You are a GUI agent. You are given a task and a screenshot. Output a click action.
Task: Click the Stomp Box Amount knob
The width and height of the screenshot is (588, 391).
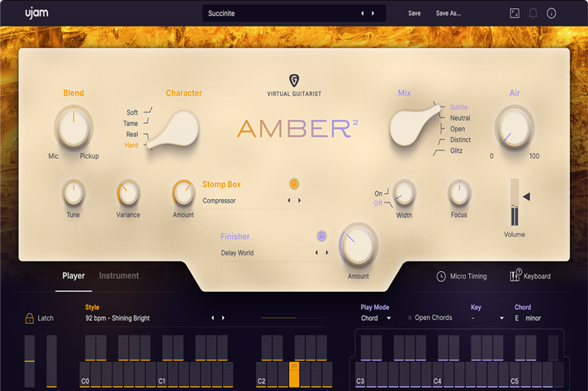pyautogui.click(x=183, y=193)
